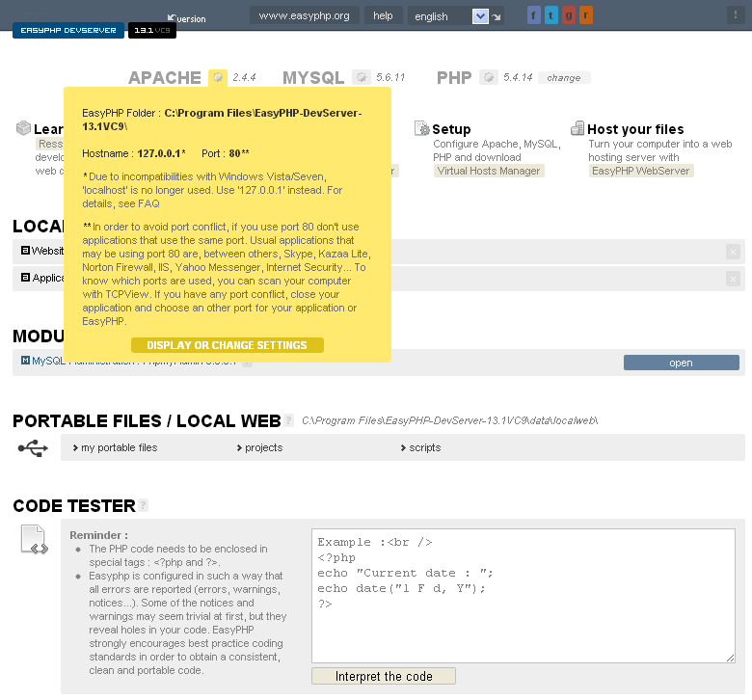
Task: Click the 13.1 VC9 version badge
Action: click(152, 30)
